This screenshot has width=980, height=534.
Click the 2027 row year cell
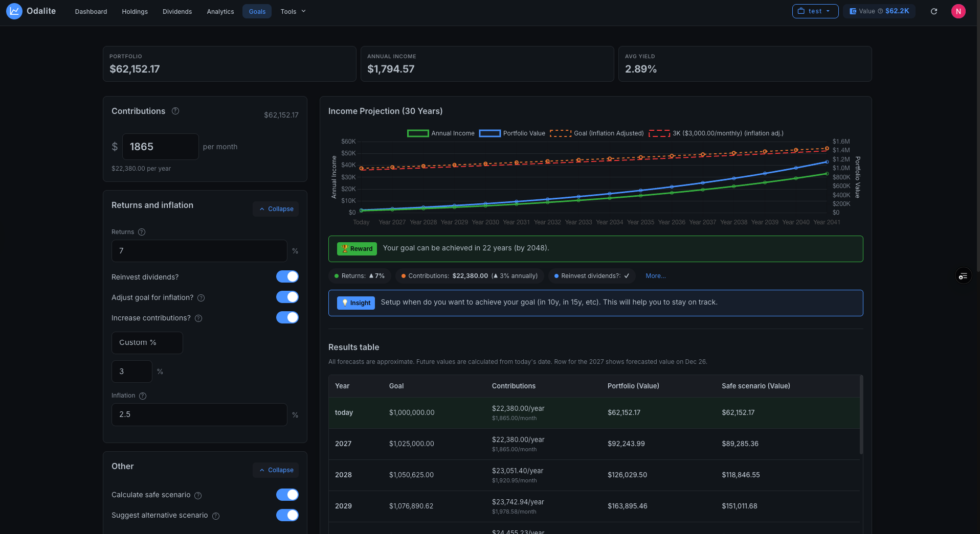(343, 444)
